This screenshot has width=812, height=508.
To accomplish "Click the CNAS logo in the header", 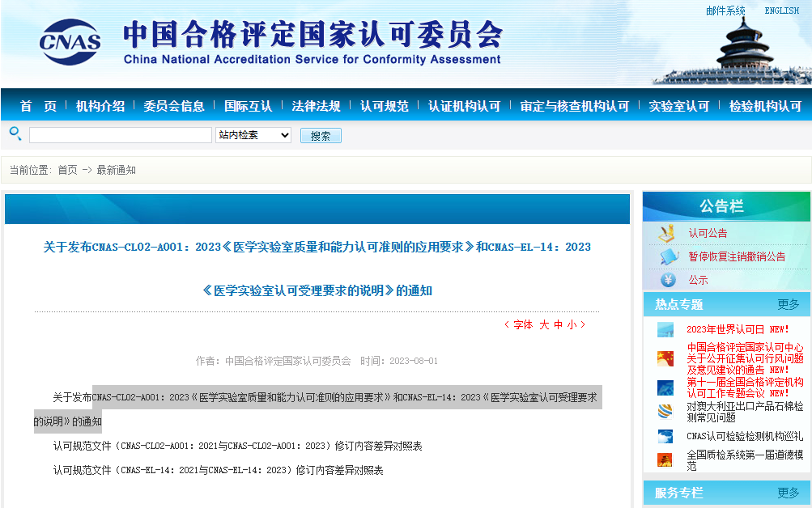I will [70, 42].
